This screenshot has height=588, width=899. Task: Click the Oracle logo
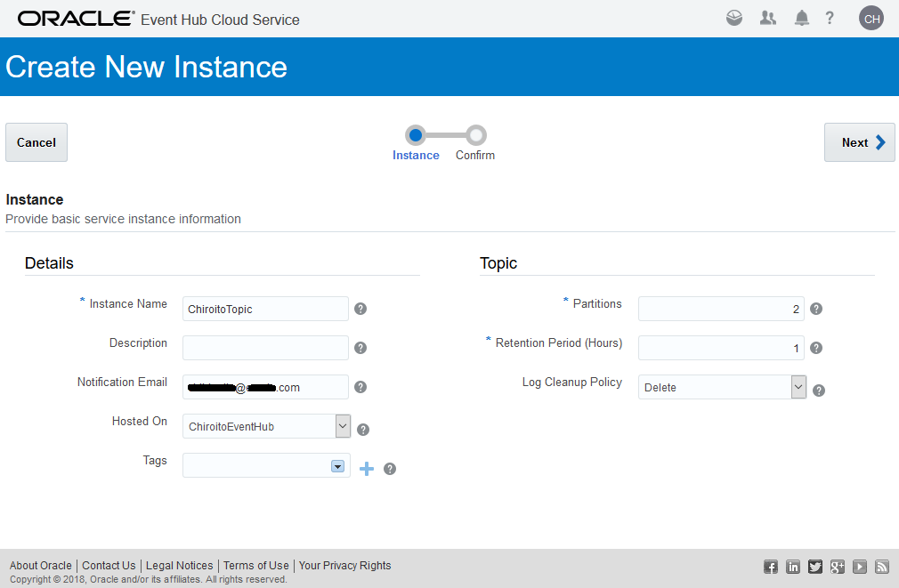coord(76,19)
